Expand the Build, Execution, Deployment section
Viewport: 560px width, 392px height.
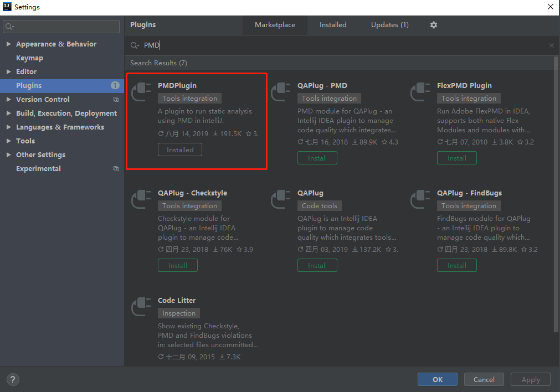pos(9,113)
